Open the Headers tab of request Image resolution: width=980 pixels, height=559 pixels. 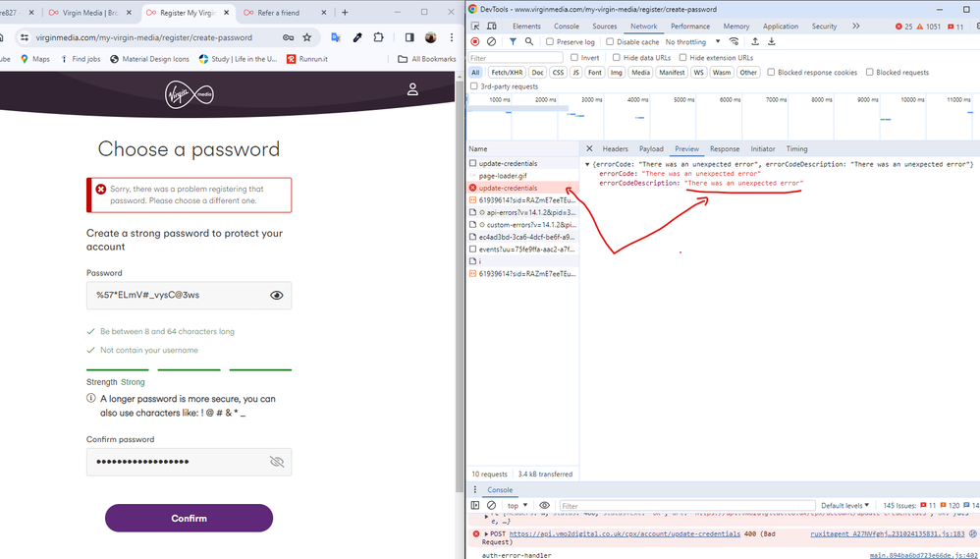coord(615,148)
